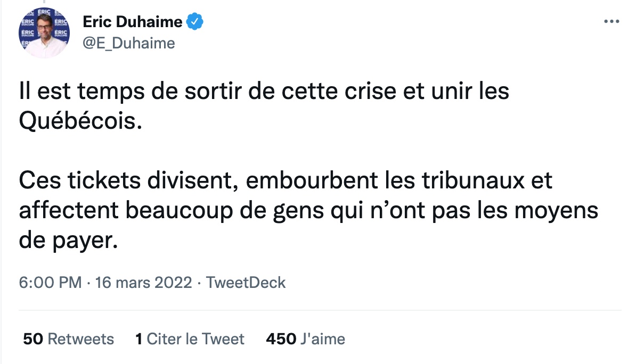Click the sentence starting 'Il est temps'
Image resolution: width=636 pixels, height=364 pixels.
264,91
